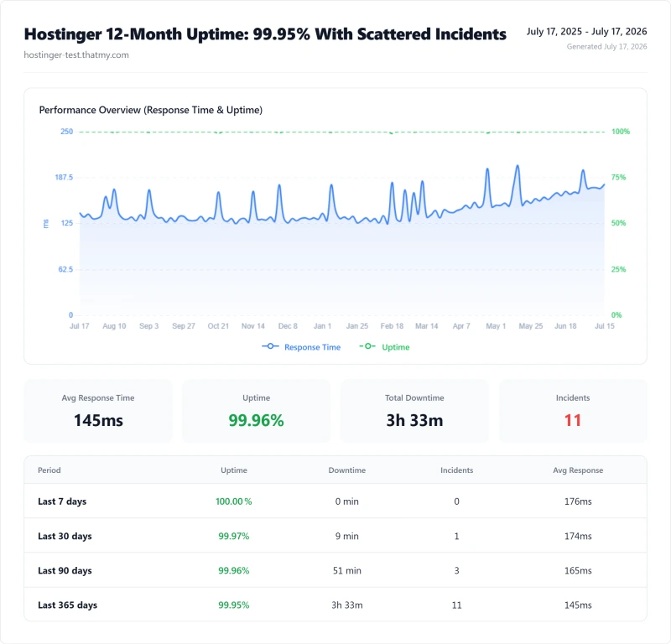Click the 9 min downtime cell
The image size is (671, 644).
347,536
